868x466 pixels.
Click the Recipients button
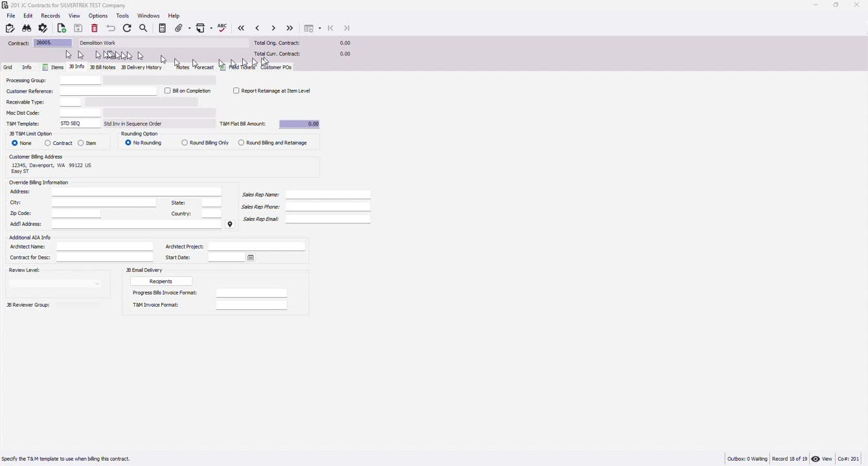[x=161, y=282]
